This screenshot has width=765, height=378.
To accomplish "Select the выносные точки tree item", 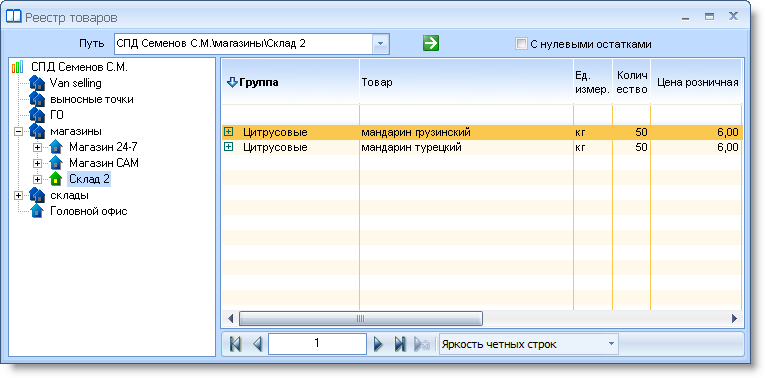I will pos(92,99).
